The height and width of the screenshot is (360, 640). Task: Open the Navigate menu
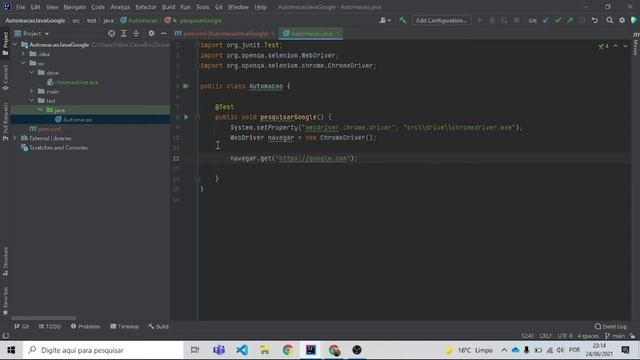[x=75, y=7]
